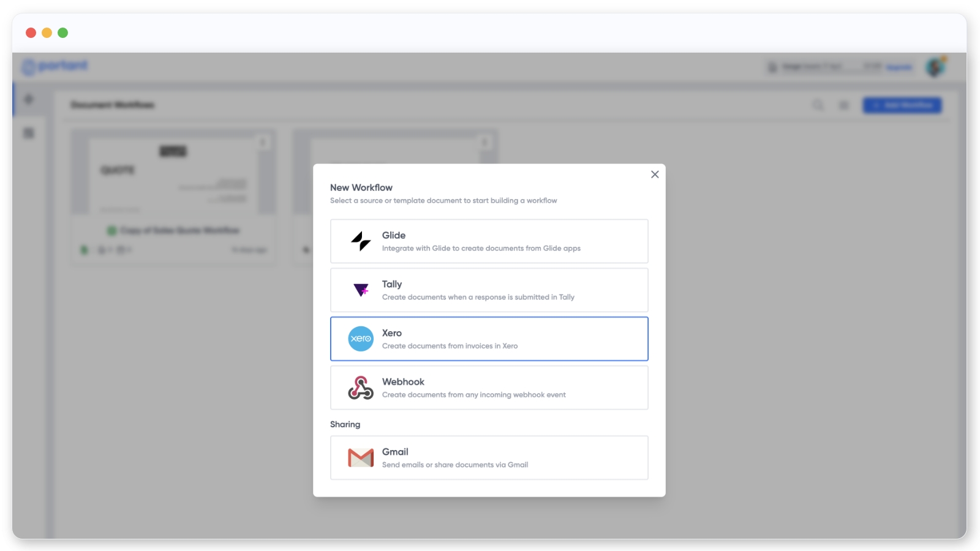Open the Quote workflow card thumbnail
Screen dimensions: 980x551
click(x=173, y=174)
